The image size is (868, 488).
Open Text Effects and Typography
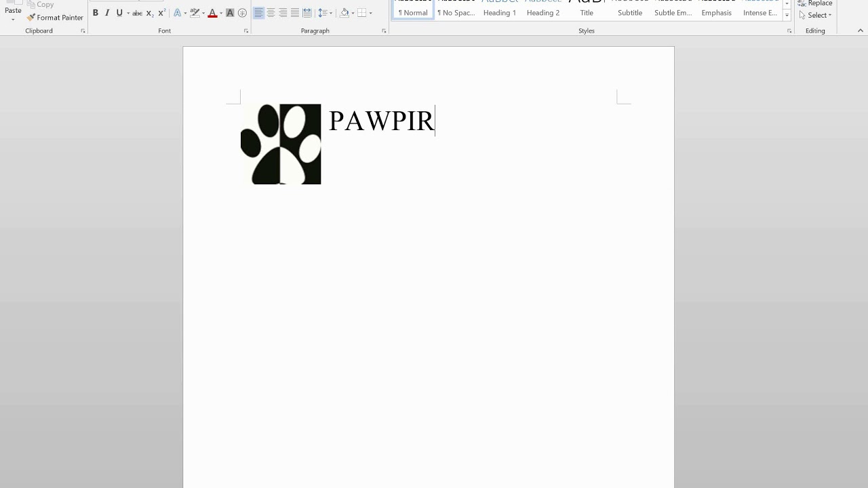tap(177, 13)
